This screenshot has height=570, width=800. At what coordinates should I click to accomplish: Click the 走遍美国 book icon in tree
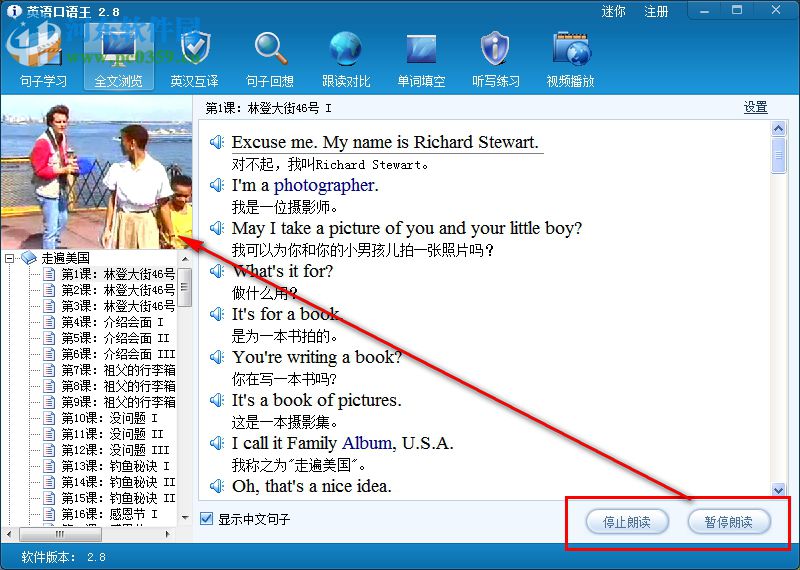(29, 258)
